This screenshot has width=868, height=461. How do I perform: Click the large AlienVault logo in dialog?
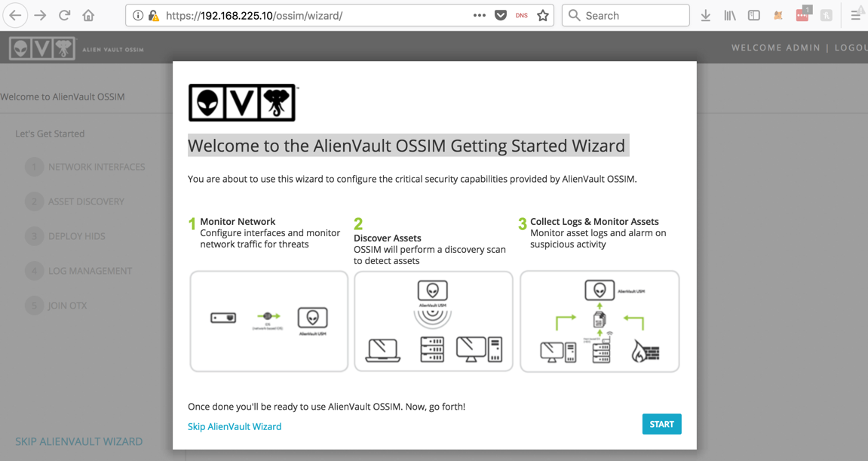tap(243, 103)
